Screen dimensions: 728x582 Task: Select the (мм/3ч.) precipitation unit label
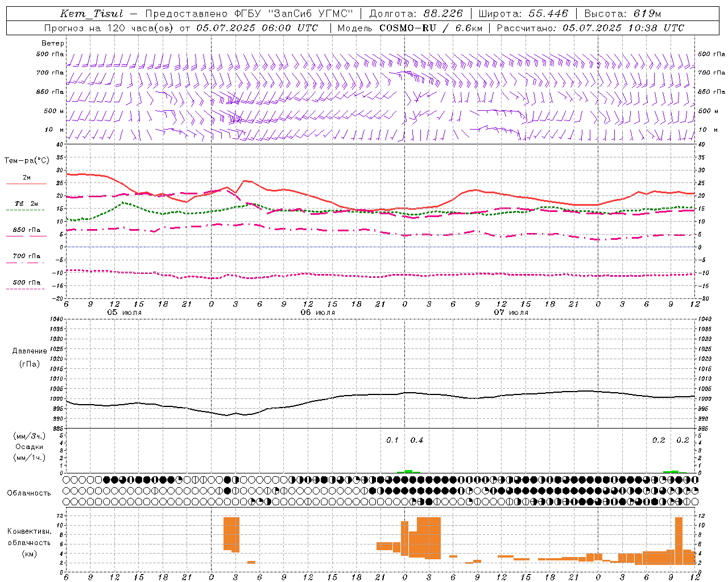coord(30,436)
